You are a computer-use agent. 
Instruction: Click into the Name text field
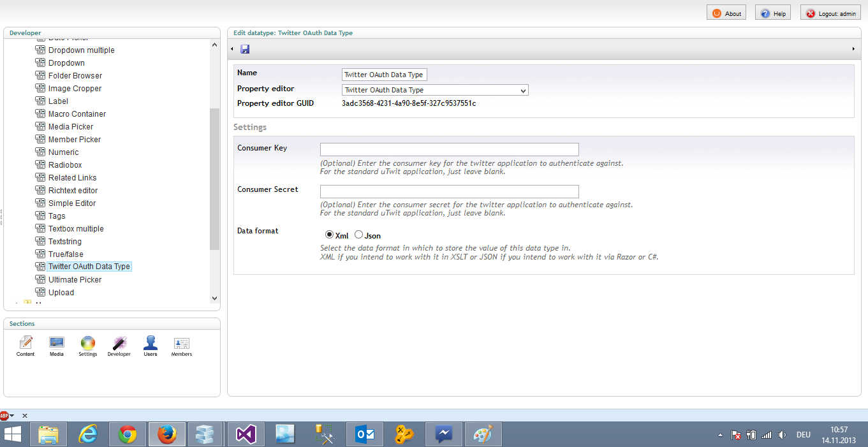pos(385,75)
